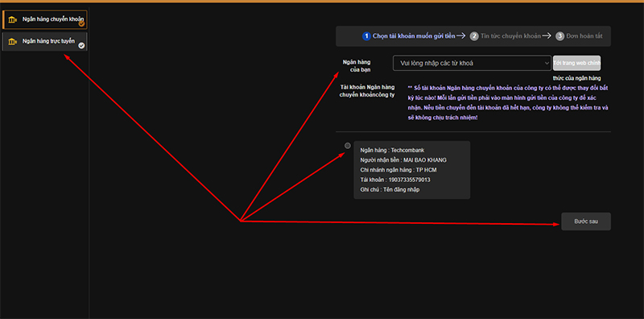Screen dimensions: 644x319
Task: Click the bank icon beside Ngân hàng chuyển khoản
Action: (x=13, y=19)
